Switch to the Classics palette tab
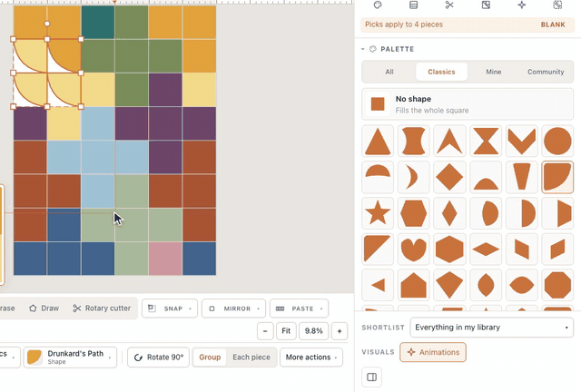Image resolution: width=581 pixels, height=392 pixels. (441, 72)
